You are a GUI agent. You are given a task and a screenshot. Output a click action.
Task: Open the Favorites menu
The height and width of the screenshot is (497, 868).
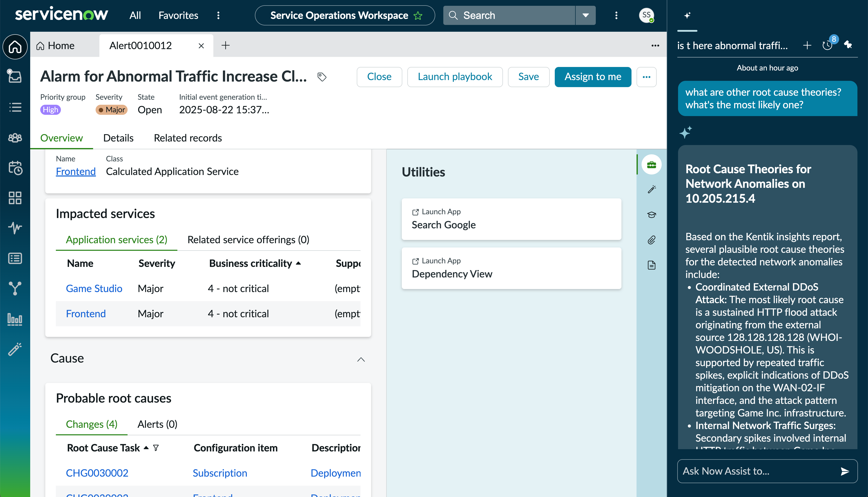coord(178,15)
